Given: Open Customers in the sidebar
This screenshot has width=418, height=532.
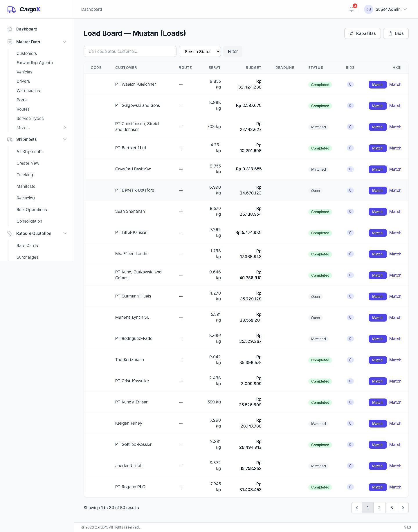Looking at the screenshot, I should click(x=27, y=53).
